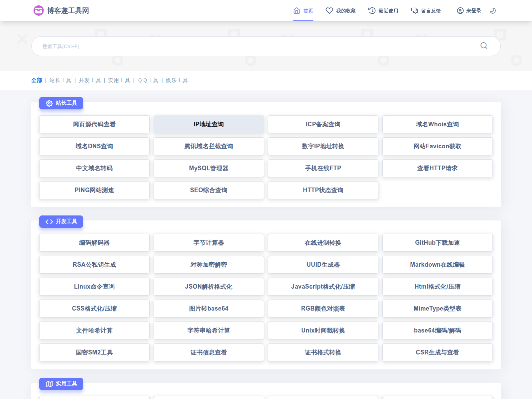The height and width of the screenshot is (399, 532).
Task: Click the search magnifier icon
Action: tap(484, 46)
